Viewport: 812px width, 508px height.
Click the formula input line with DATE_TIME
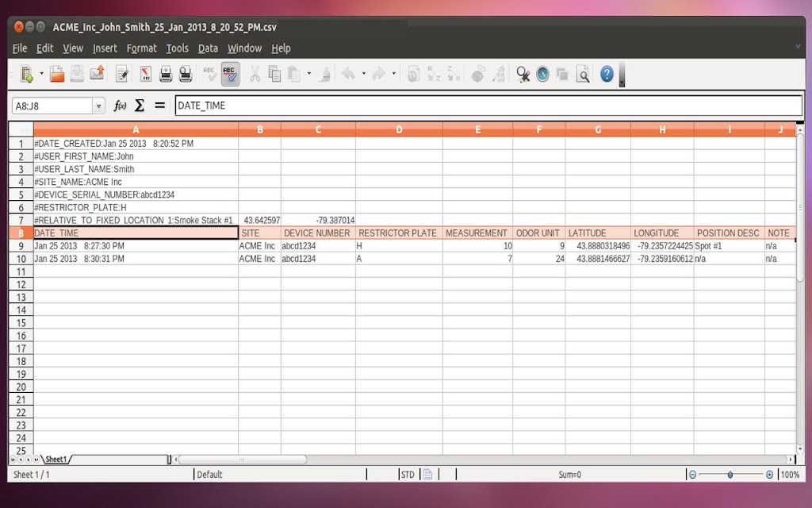(x=488, y=106)
